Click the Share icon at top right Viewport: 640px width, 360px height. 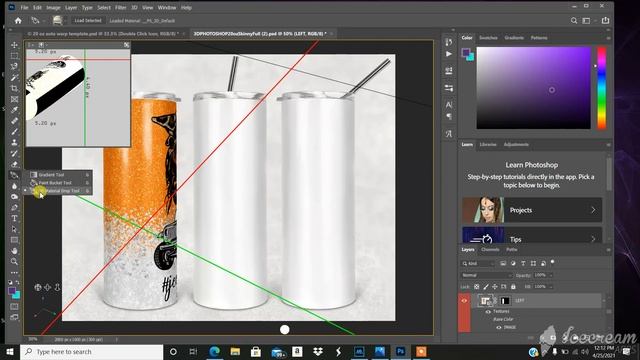click(x=605, y=20)
